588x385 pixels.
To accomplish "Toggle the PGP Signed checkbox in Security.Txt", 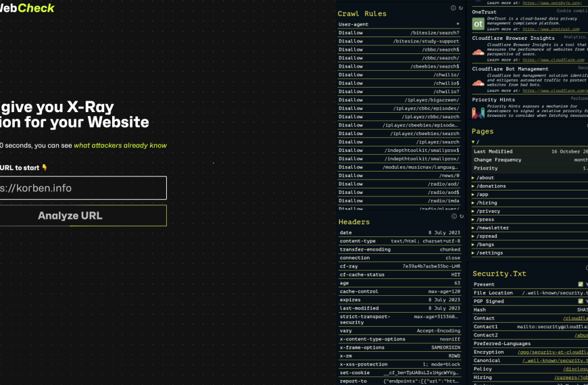I will tap(581, 301).
